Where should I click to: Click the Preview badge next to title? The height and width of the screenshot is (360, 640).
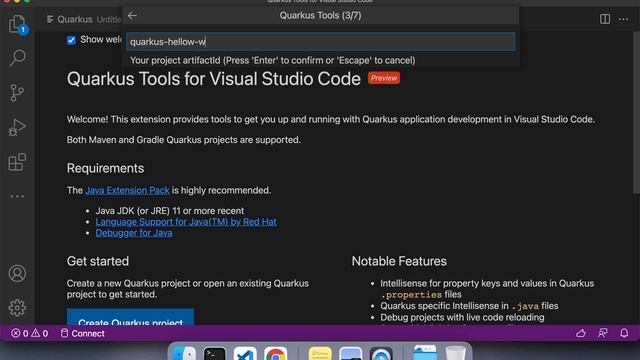(384, 78)
